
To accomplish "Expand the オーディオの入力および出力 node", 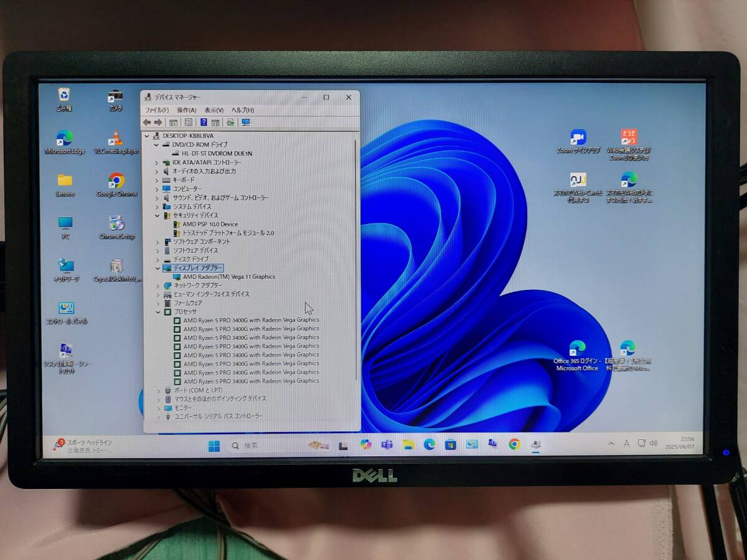I will (157, 171).
